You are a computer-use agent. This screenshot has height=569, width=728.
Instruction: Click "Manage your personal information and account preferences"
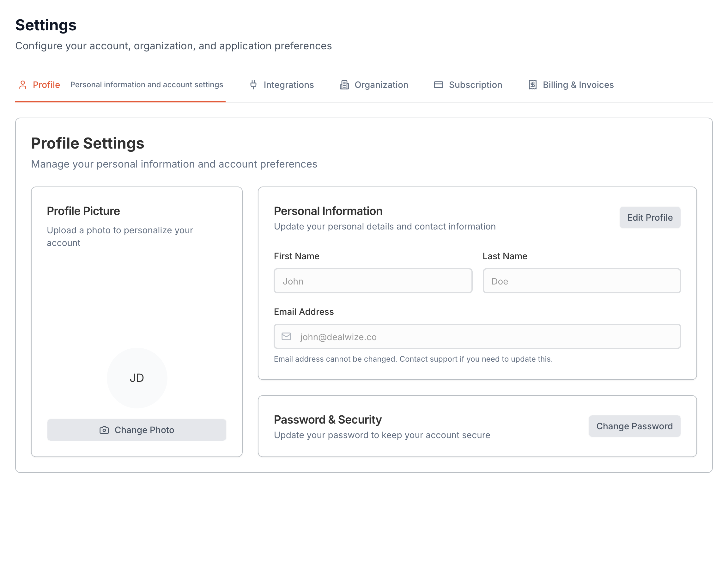tap(174, 164)
